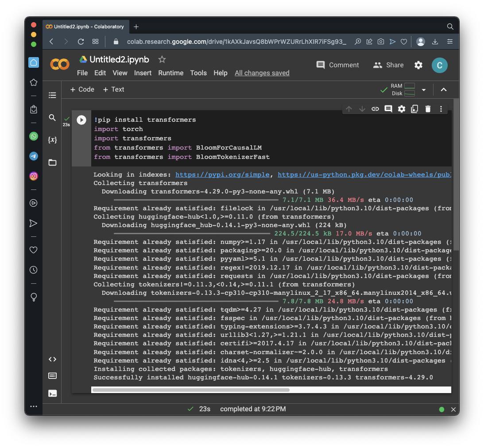The width and height of the screenshot is (484, 448).
Task: Close the bottom status bar
Action: pyautogui.click(x=453, y=409)
